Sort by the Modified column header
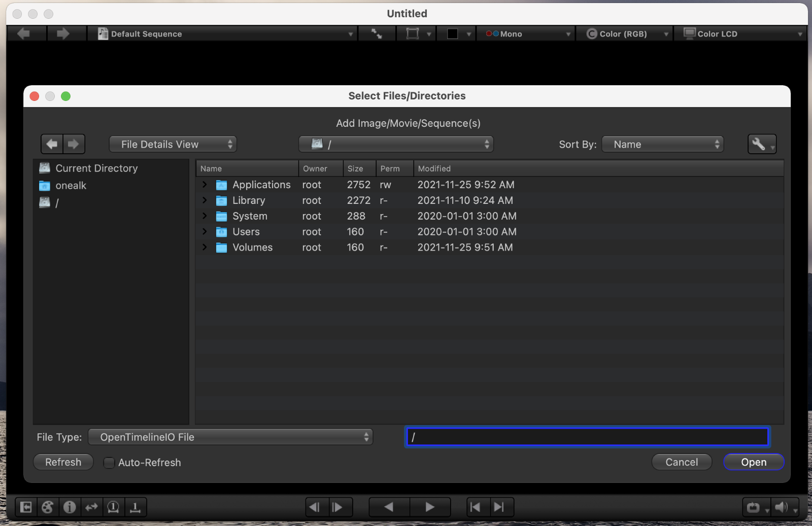The image size is (812, 526). point(598,168)
